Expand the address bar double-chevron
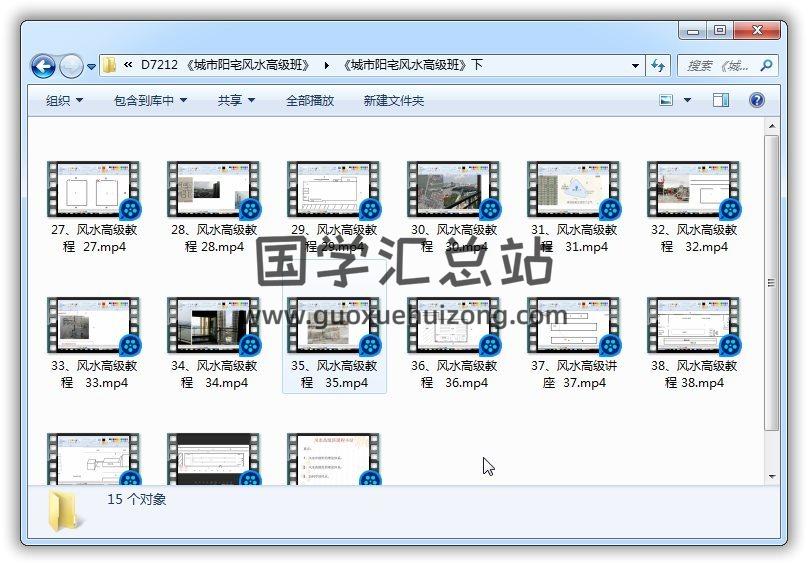Viewport: 808px width, 566px height. [x=128, y=65]
